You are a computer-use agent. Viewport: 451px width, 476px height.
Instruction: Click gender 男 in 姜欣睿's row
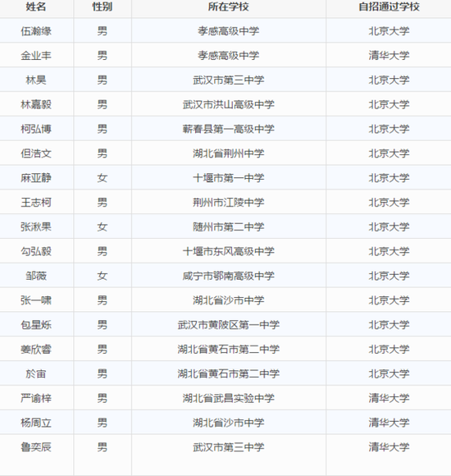tap(102, 350)
